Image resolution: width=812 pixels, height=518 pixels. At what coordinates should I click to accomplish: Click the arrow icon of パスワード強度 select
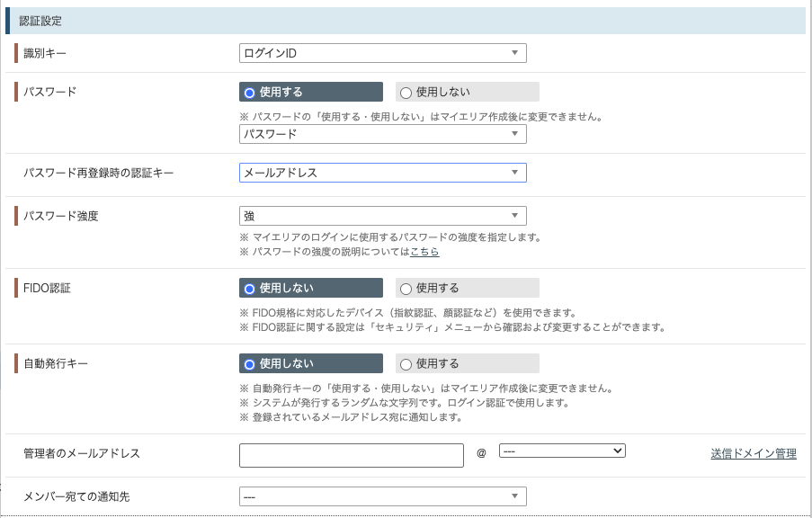(x=514, y=216)
